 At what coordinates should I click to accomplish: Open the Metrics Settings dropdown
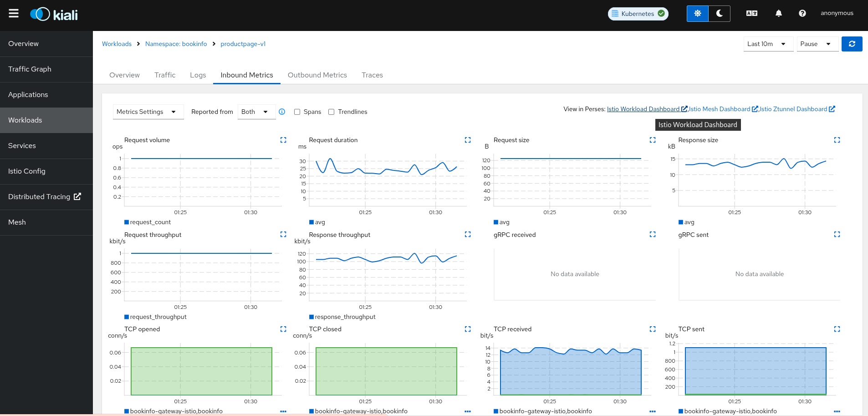tap(148, 112)
